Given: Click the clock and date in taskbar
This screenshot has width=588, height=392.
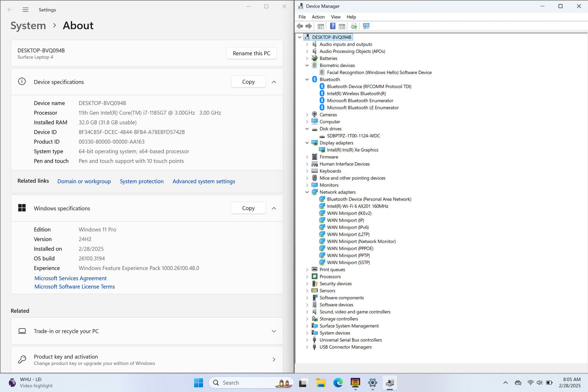Looking at the screenshot, I should click(x=570, y=383).
